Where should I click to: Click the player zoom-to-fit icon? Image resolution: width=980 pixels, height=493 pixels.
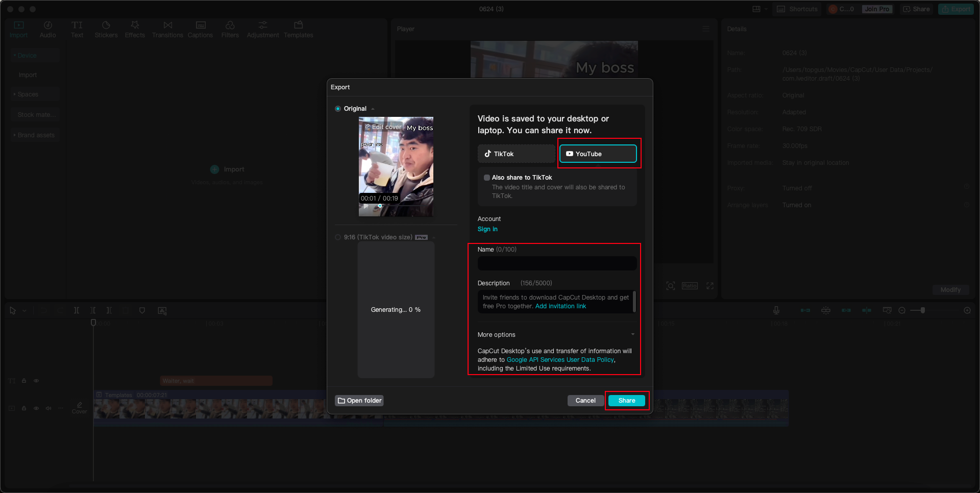[671, 286]
